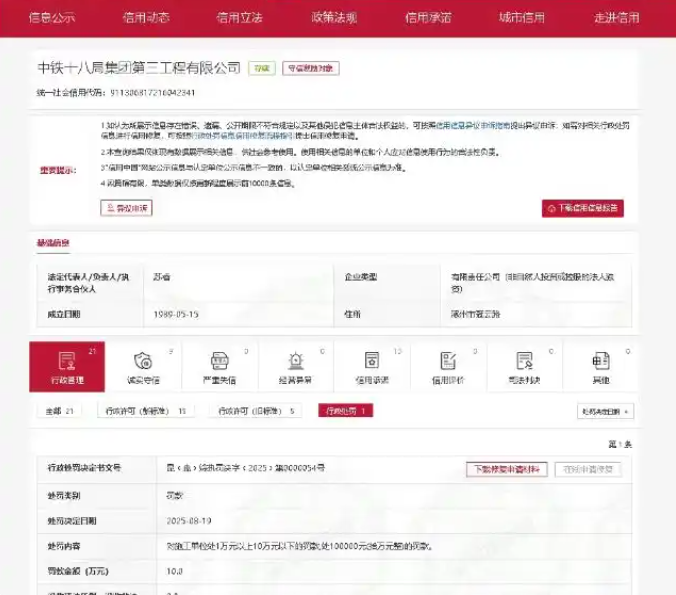Click the green 存续 status tag
676x595 pixels.
[262, 68]
